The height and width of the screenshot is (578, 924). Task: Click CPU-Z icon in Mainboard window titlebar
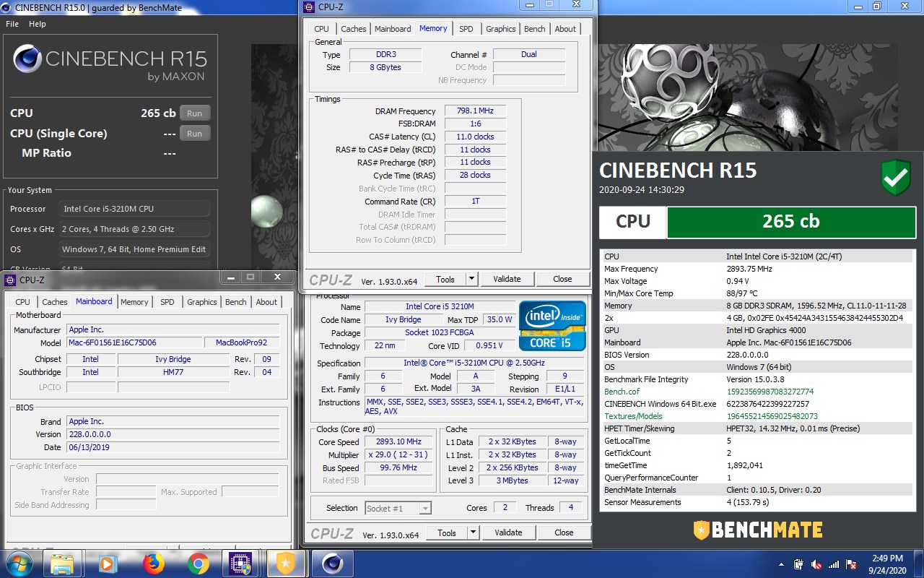[x=10, y=280]
